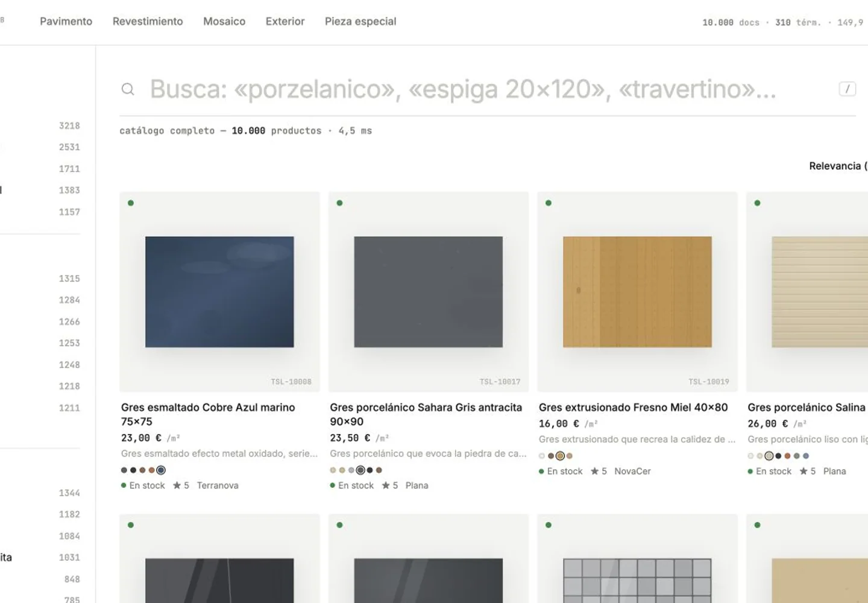Open Gres esmaltado Cobre Azul marino 75×75 title
Image resolution: width=868 pixels, height=603 pixels.
click(208, 414)
